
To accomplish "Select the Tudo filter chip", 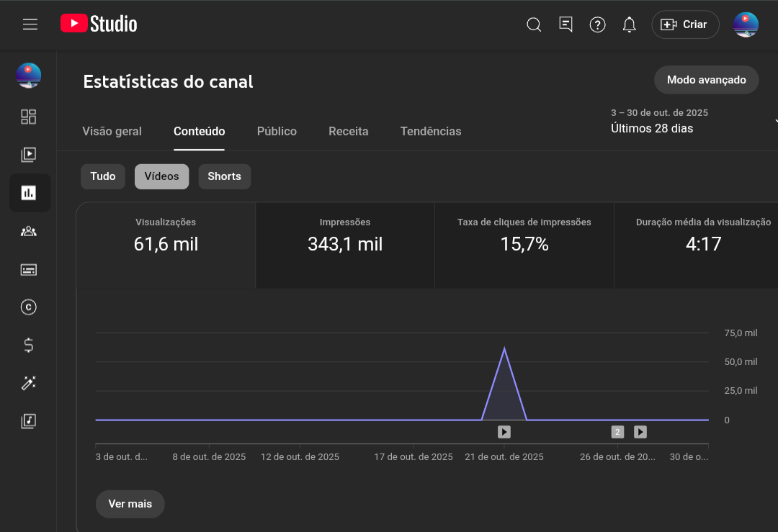I will 103,176.
